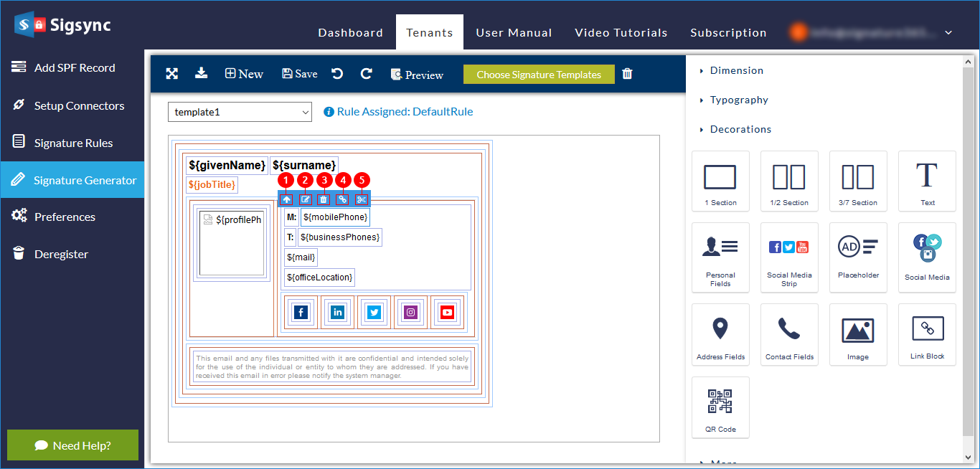The height and width of the screenshot is (469, 980).
Task: Open Signature Rules in sidebar
Action: click(x=73, y=143)
